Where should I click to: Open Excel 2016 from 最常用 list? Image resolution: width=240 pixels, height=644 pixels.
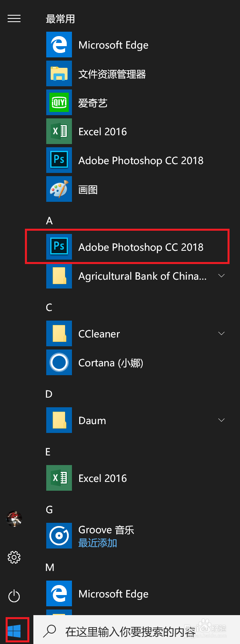[103, 131]
